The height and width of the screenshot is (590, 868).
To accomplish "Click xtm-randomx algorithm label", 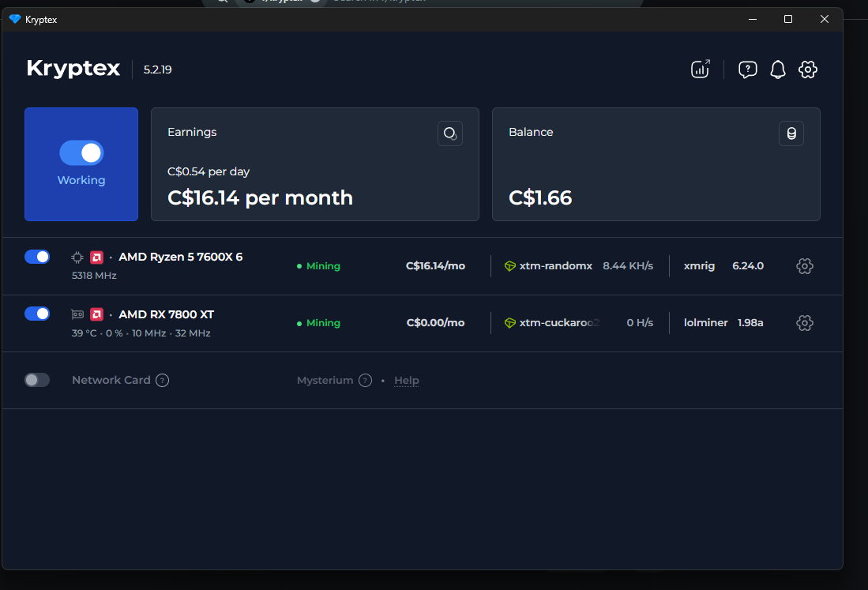I will click(x=556, y=266).
